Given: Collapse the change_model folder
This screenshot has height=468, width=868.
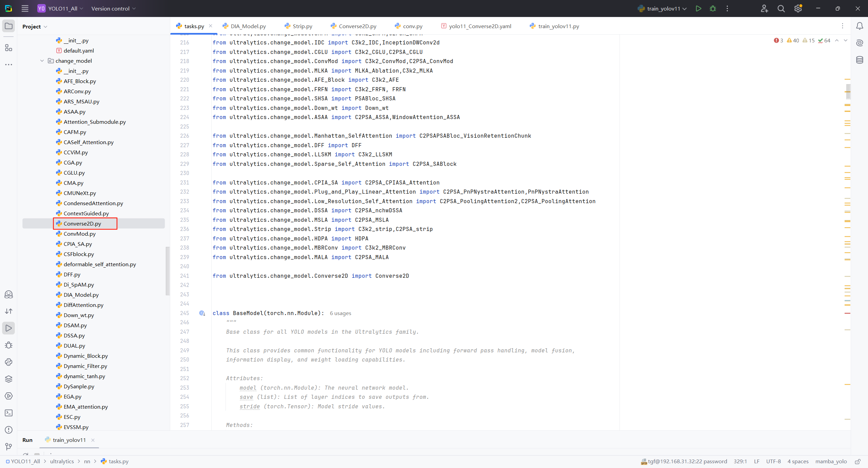Looking at the screenshot, I should pyautogui.click(x=42, y=61).
